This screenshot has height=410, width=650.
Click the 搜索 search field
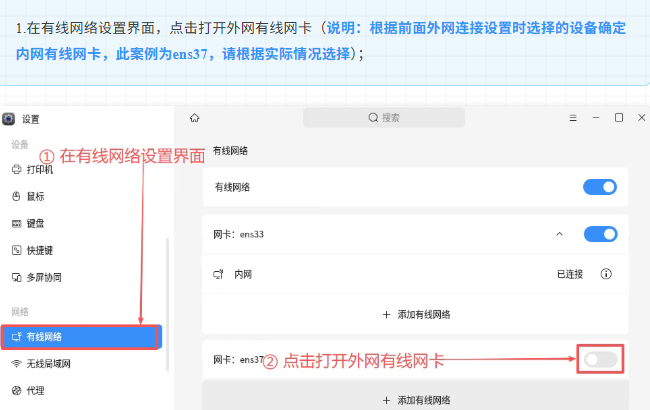pyautogui.click(x=384, y=118)
